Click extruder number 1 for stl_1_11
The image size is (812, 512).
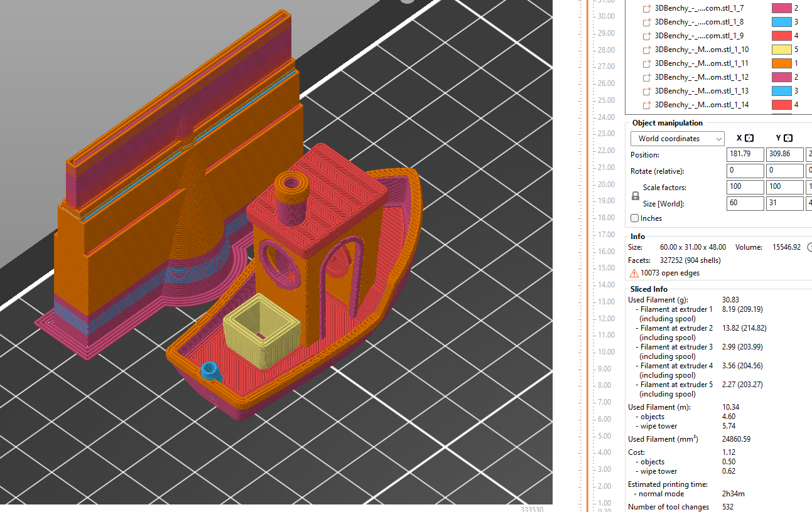(x=796, y=63)
